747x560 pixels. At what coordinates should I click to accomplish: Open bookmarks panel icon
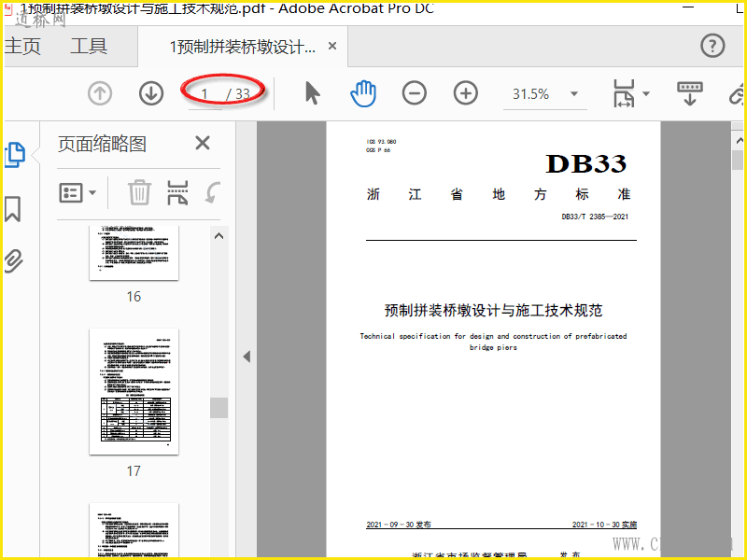click(13, 208)
